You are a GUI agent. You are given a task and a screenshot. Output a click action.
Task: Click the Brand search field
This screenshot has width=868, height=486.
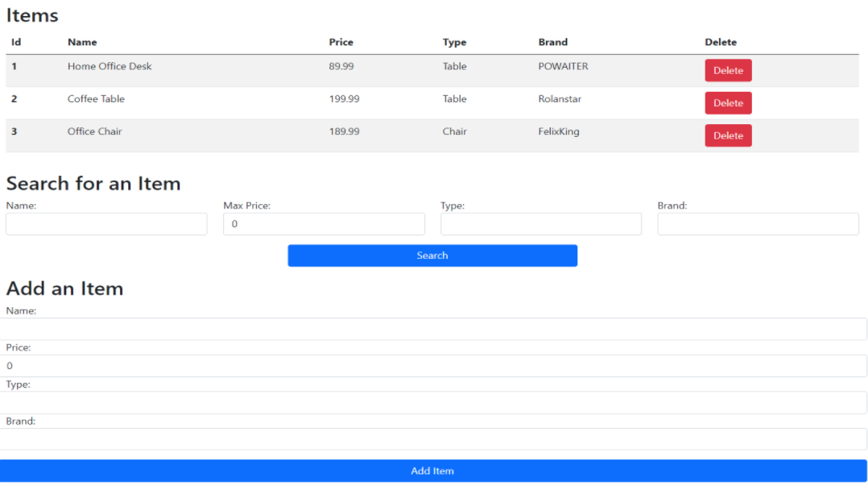click(x=758, y=223)
